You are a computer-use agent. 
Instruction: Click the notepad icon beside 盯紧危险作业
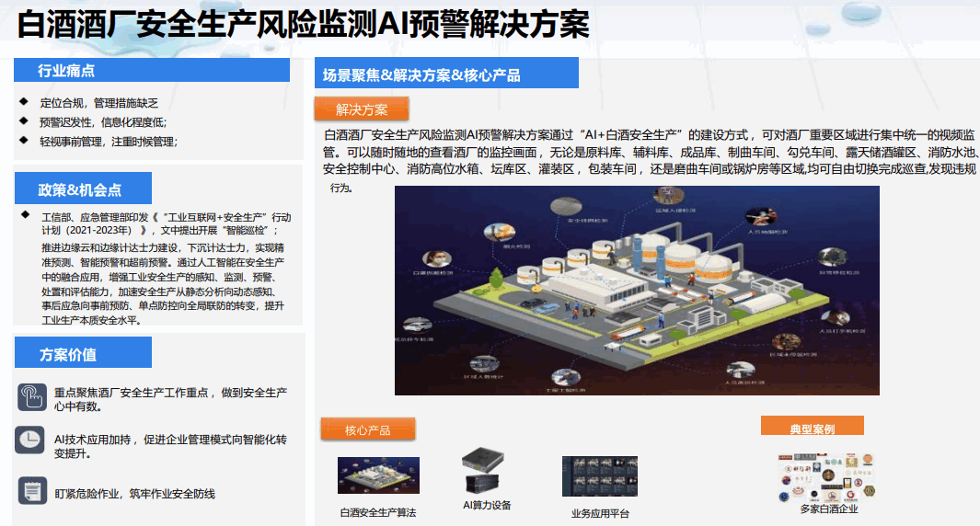click(x=32, y=490)
